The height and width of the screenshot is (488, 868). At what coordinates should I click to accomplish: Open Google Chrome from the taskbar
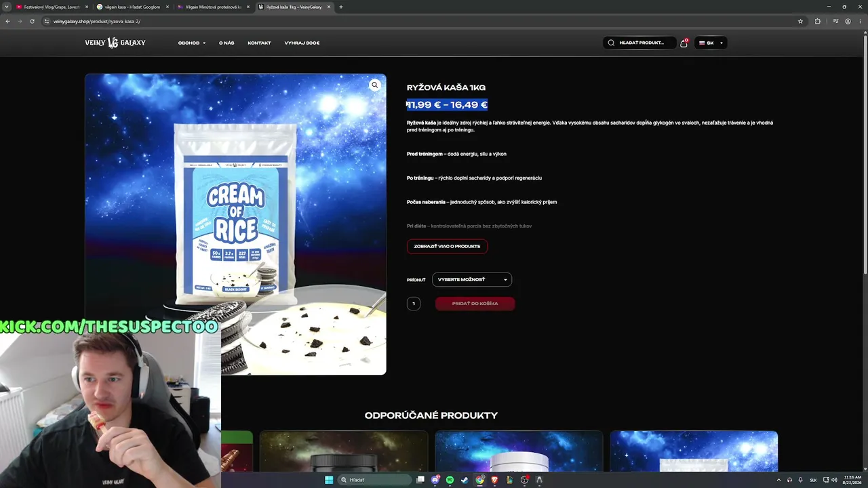480,480
